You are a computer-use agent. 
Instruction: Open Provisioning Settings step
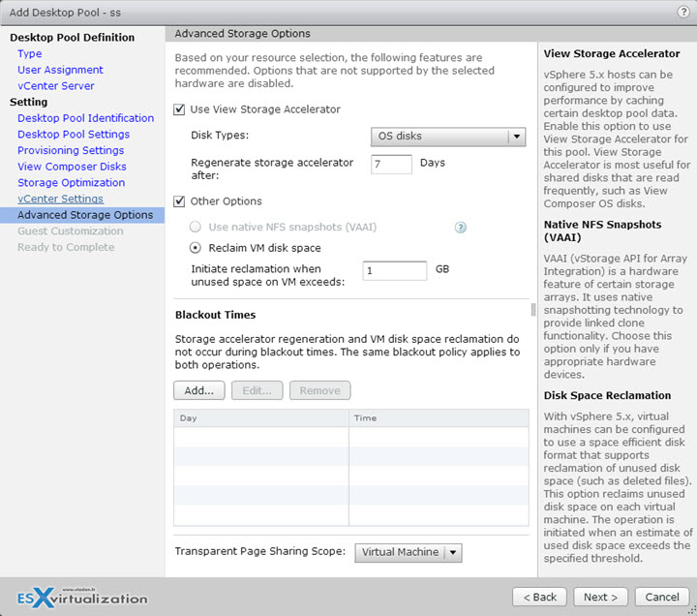[71, 150]
